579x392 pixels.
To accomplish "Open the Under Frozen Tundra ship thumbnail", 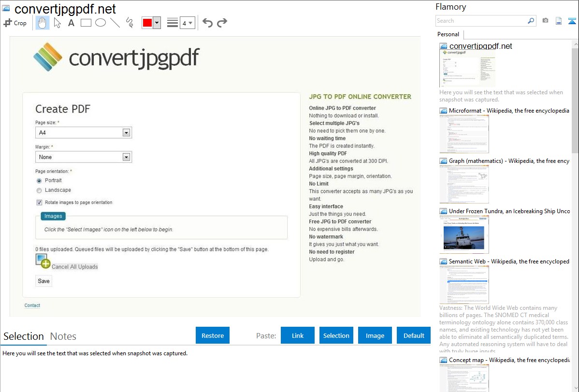I will pyautogui.click(x=464, y=234).
